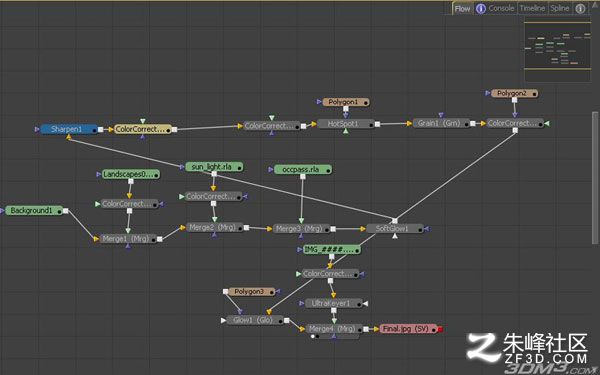Open the Timeline tab
This screenshot has width=600, height=375.
pyautogui.click(x=532, y=8)
